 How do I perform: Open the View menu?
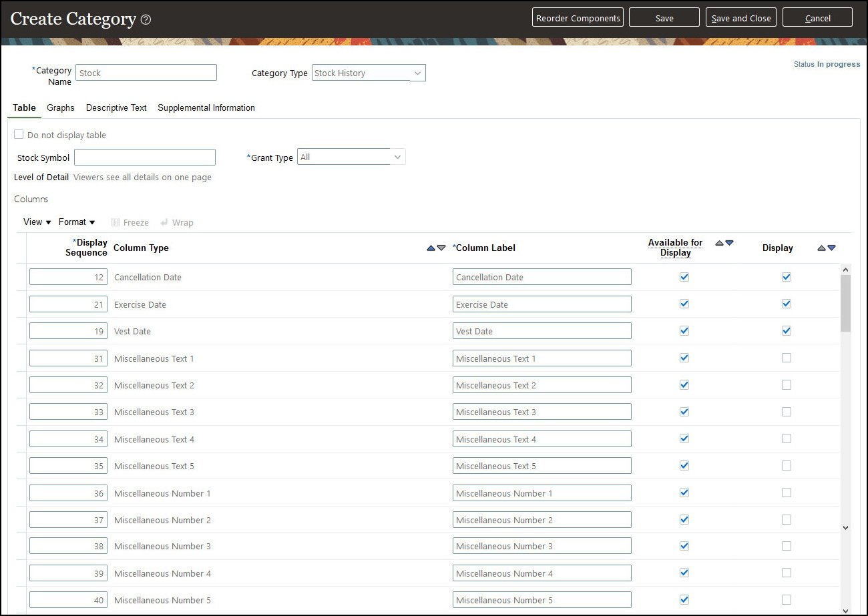(37, 222)
